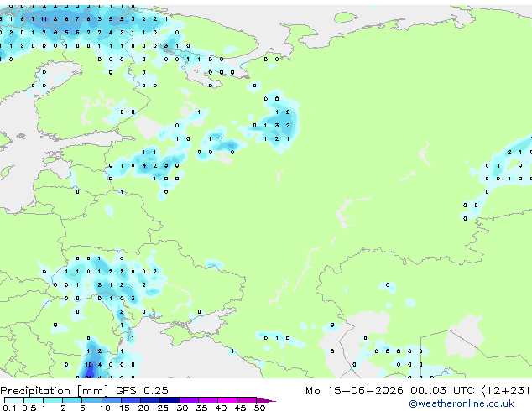Image resolution: width=532 pixels, height=411 pixels.
Task: Select the date 'Mo 15-06-2026' text
Action: coord(354,391)
